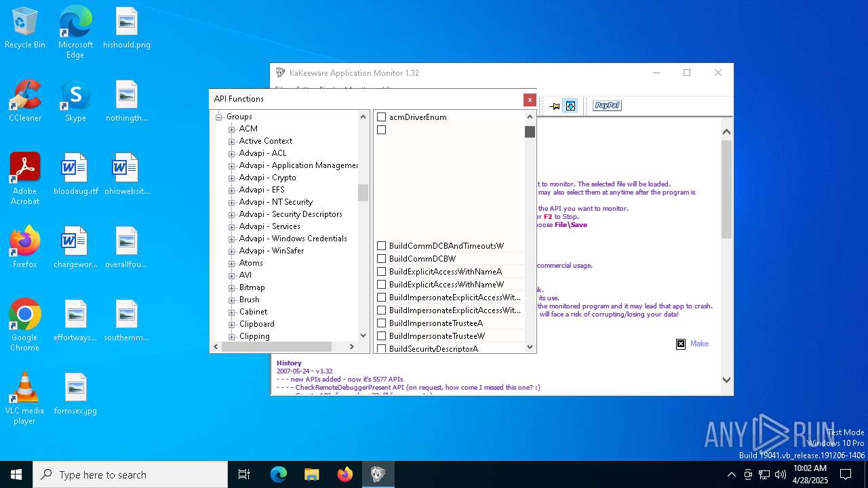Click the PayPal donate button

coord(607,106)
